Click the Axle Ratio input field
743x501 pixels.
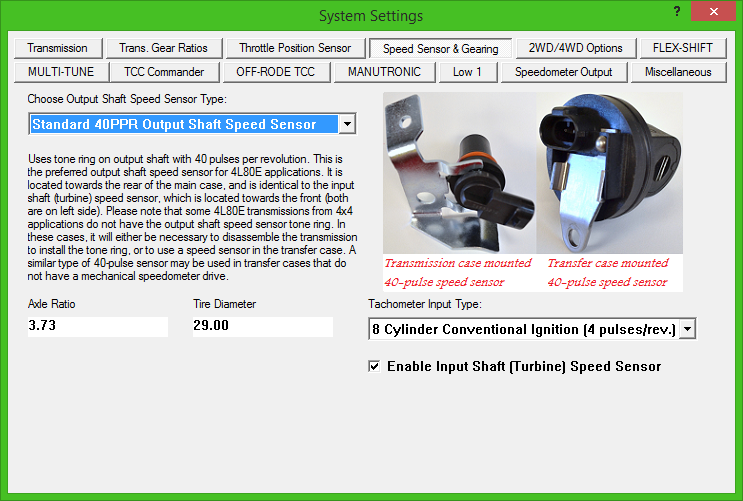98,326
